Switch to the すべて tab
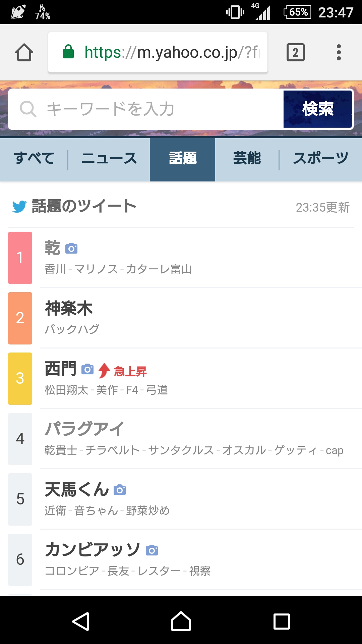 (34, 158)
